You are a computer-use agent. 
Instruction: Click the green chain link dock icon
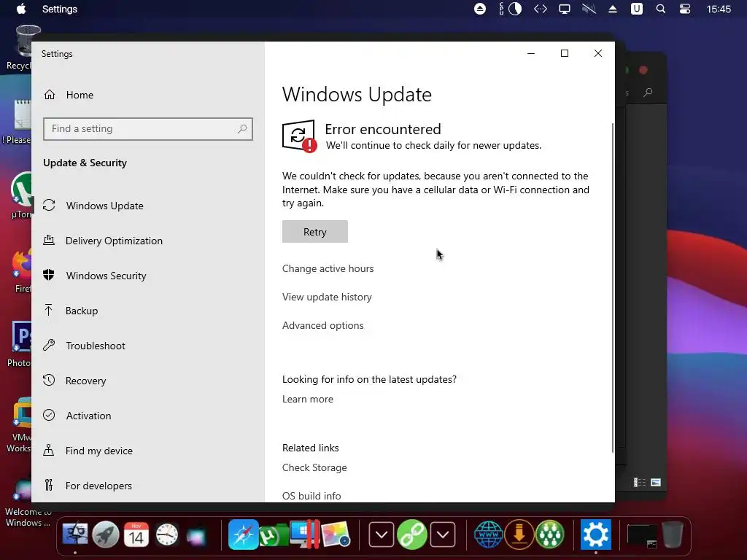tap(411, 534)
